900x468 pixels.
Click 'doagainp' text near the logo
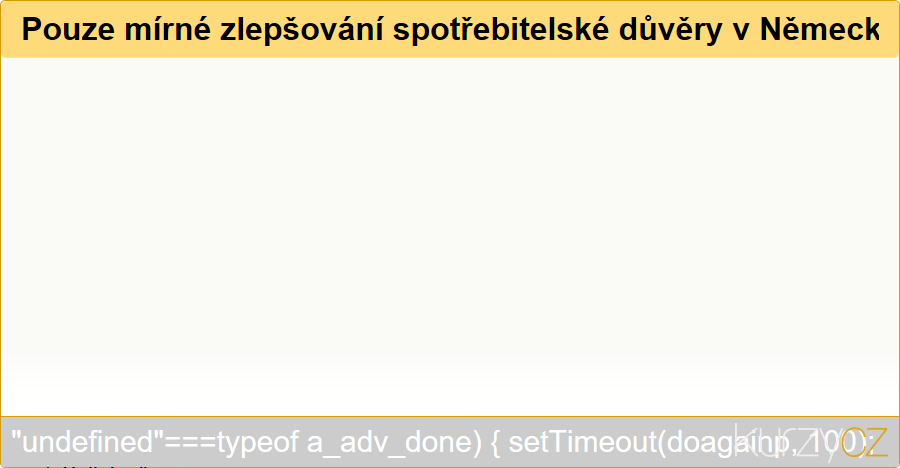pos(729,443)
